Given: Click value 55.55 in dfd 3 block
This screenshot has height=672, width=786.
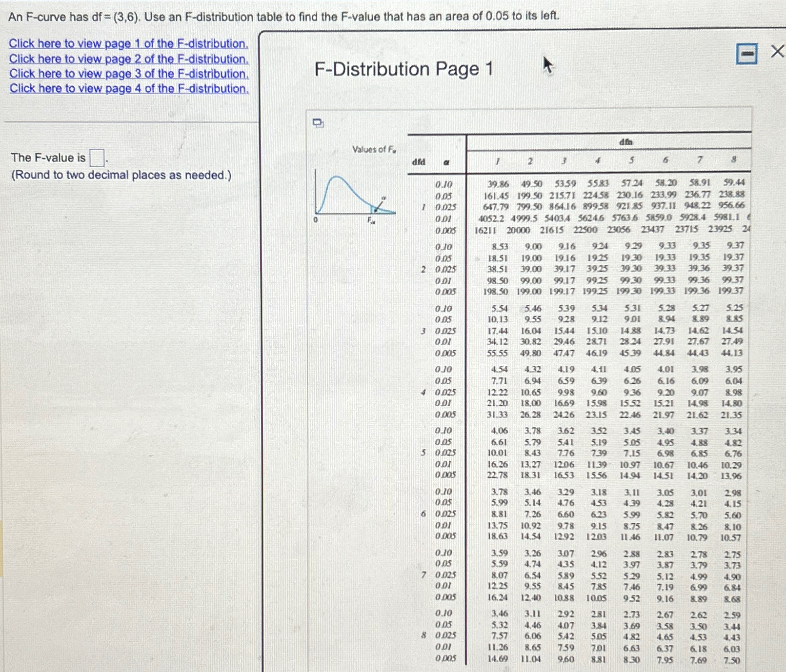Looking at the screenshot, I should click(497, 353).
